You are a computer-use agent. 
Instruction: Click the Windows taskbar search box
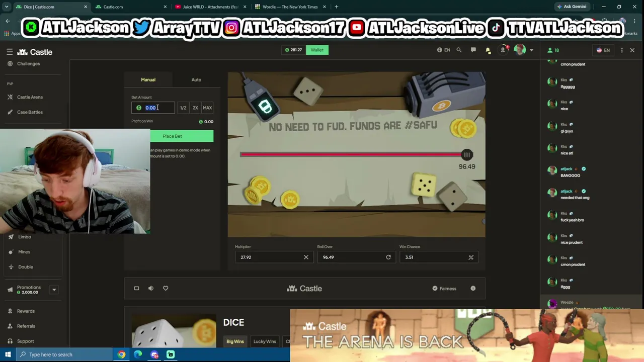pyautogui.click(x=63, y=354)
